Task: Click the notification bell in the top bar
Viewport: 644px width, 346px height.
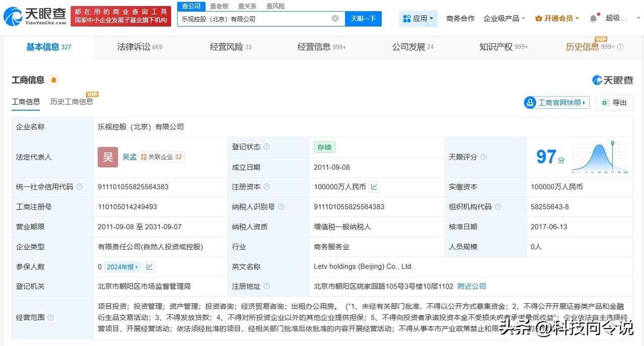Action: (594, 17)
